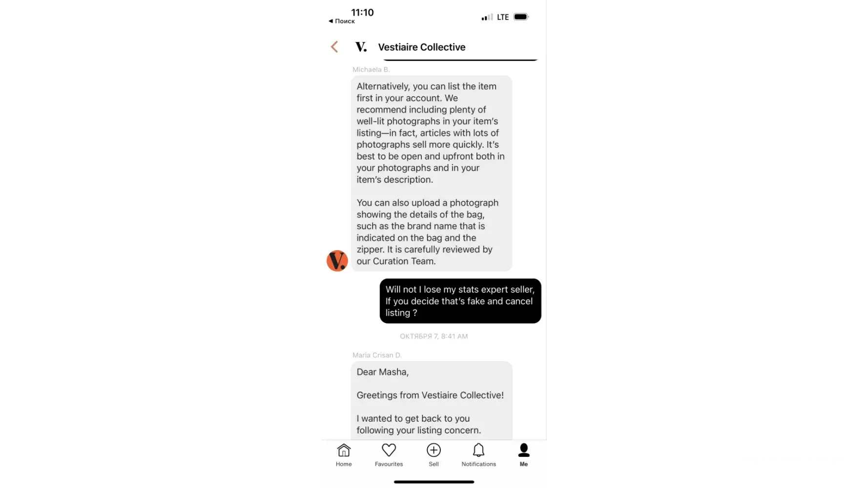
Task: Tap Michaela B. sender name
Action: tap(371, 69)
